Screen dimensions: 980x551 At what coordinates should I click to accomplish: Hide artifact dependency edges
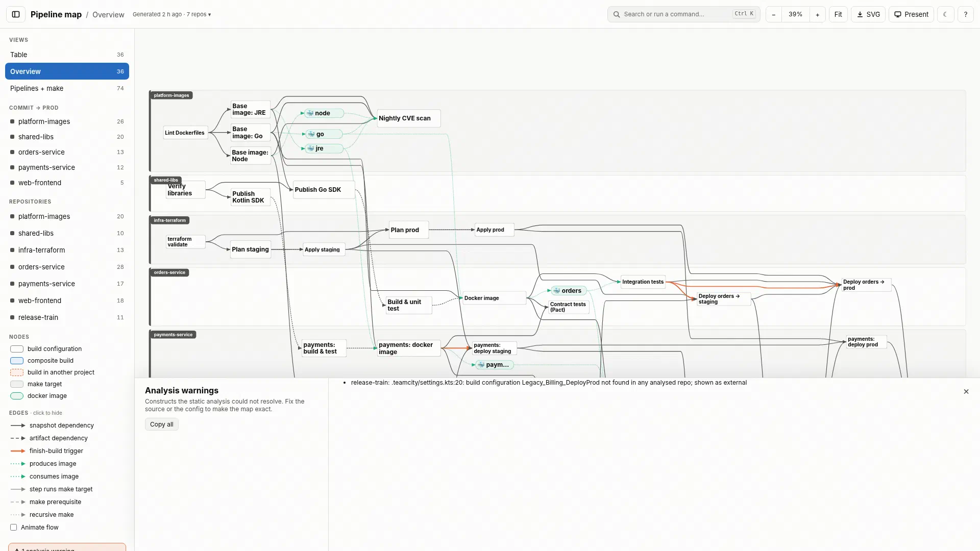pyautogui.click(x=49, y=438)
